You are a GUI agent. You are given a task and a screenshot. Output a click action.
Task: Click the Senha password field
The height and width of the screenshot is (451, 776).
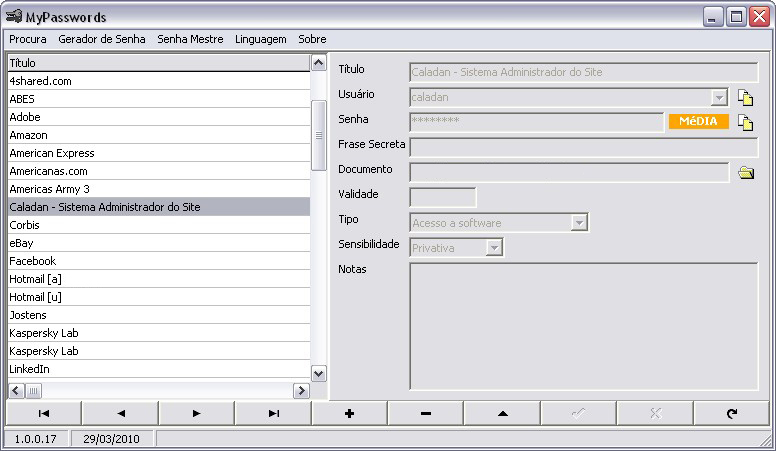coord(536,122)
